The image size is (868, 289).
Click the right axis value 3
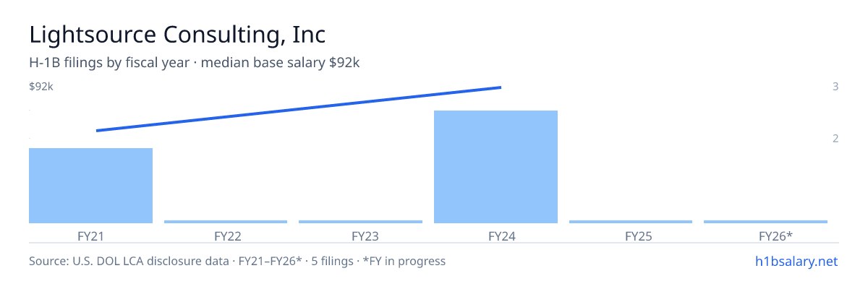click(x=835, y=87)
